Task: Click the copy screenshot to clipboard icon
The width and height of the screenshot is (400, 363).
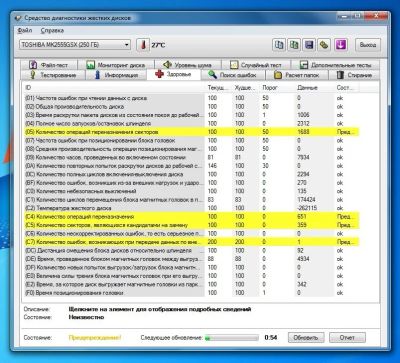Action: (294, 45)
